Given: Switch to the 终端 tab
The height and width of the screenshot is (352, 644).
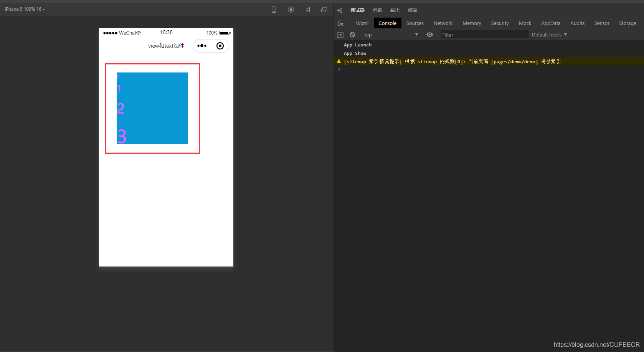Looking at the screenshot, I should 413,10.
